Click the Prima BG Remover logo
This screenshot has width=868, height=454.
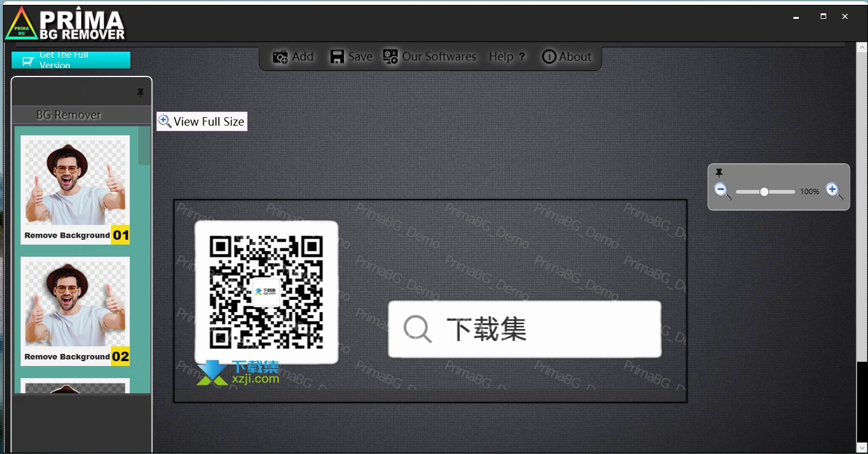tap(65, 24)
